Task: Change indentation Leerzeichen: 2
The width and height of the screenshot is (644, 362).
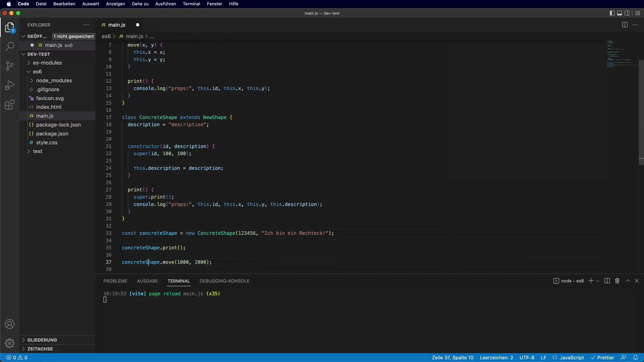Action: [496, 358]
